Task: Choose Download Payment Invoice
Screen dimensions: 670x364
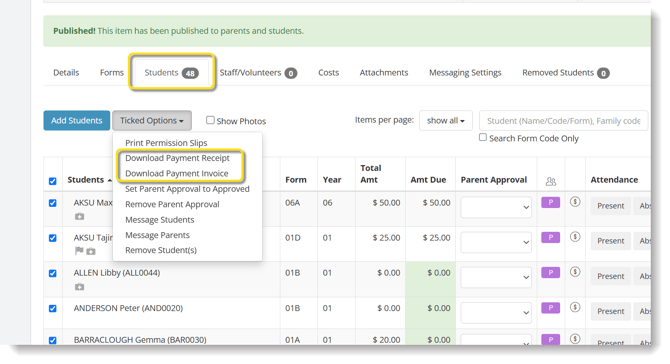Action: pos(176,173)
